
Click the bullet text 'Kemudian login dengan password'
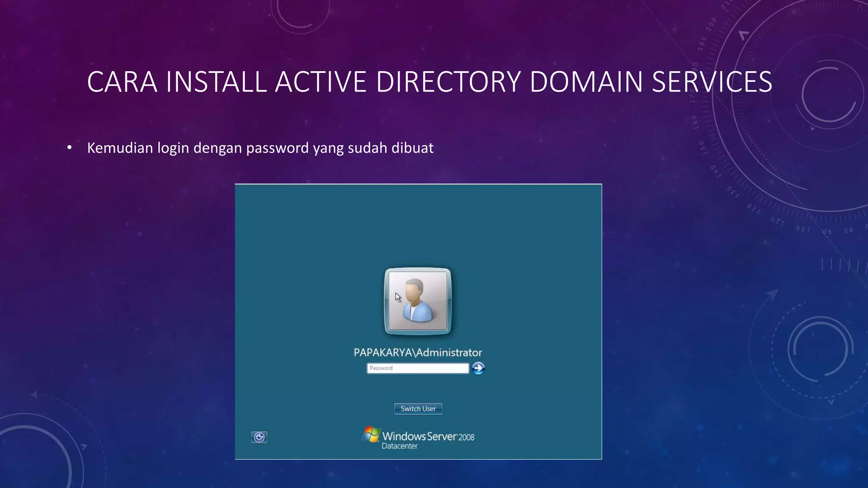point(198,148)
